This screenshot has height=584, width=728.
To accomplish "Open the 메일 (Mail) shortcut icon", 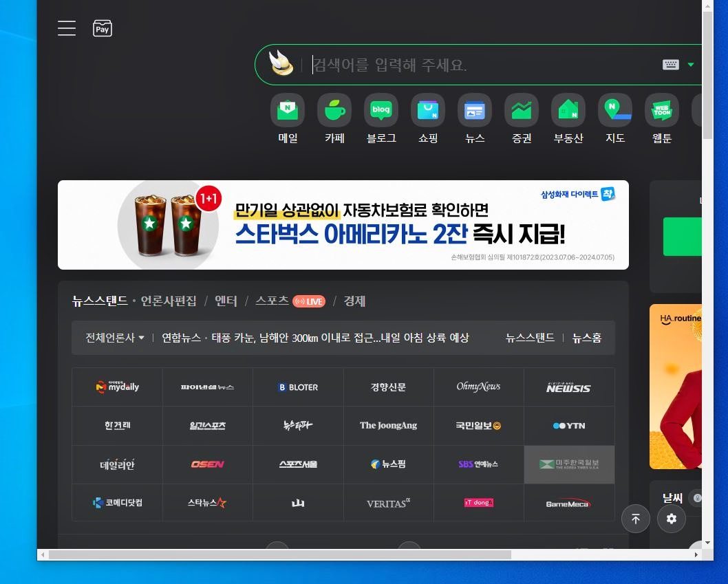I will [x=288, y=110].
